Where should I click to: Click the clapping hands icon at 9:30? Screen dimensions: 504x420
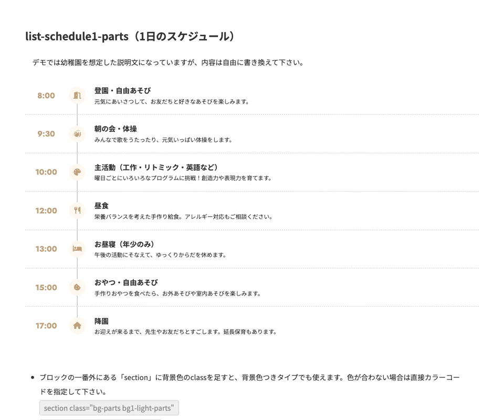click(x=77, y=134)
